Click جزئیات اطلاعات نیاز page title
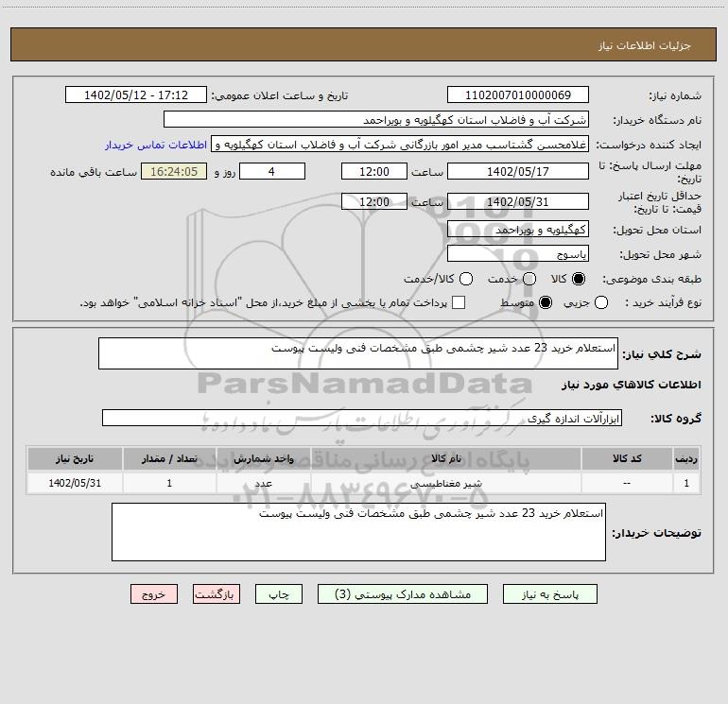Viewport: 728px width, 704px height. coord(644,45)
